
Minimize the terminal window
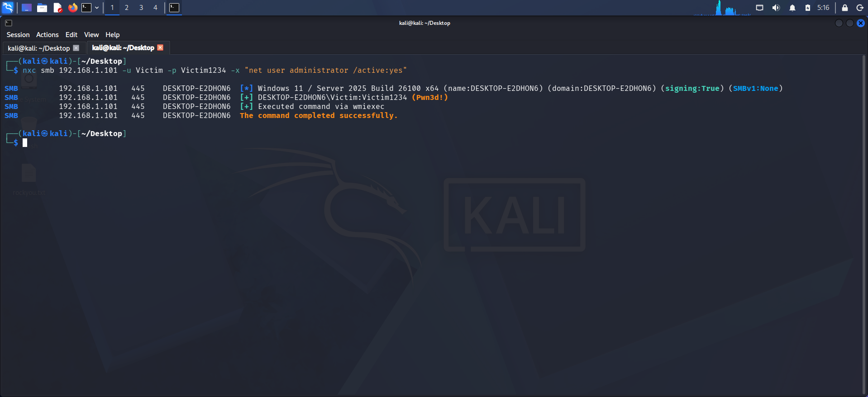839,23
